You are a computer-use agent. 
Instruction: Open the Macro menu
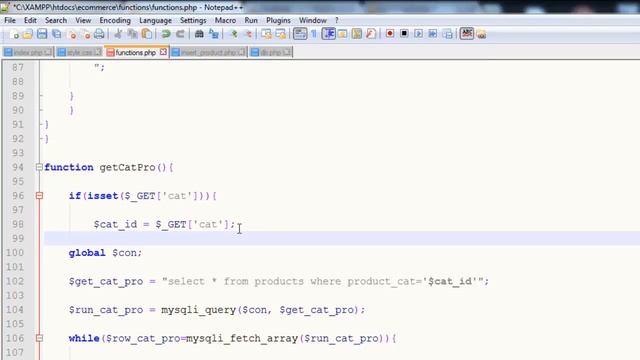click(225, 20)
